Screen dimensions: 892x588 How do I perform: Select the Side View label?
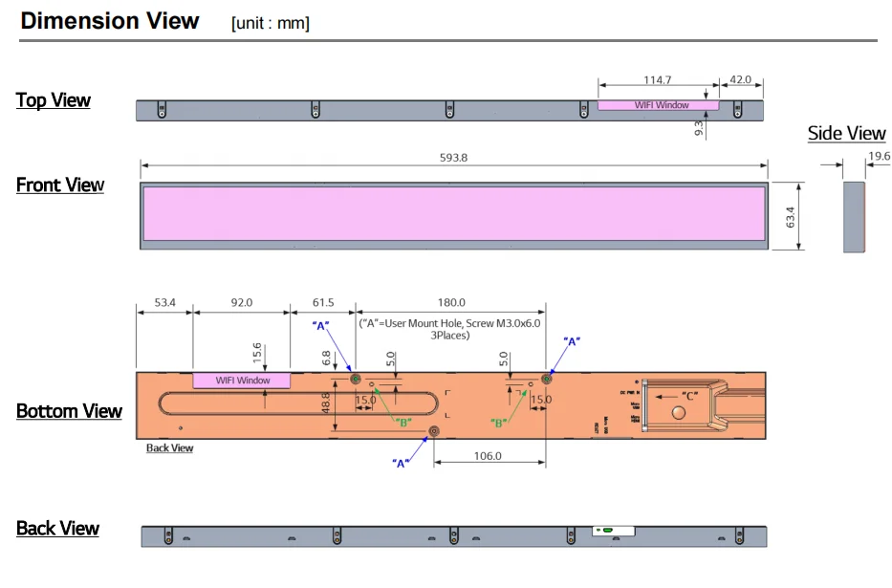[846, 133]
